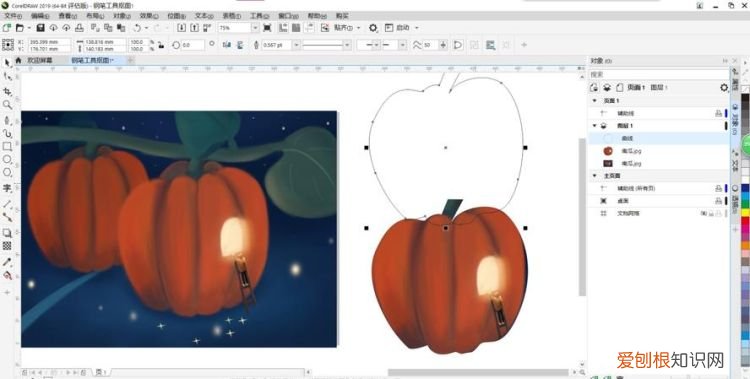Screen dimensions: 750x379
Task: Toggle print icon on 桌面 row
Action: click(718, 201)
